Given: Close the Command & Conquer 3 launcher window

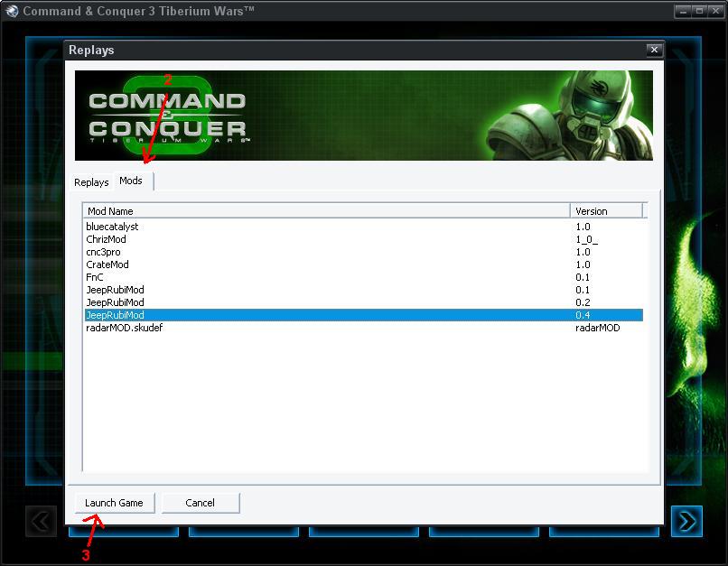Looking at the screenshot, I should (715, 11).
